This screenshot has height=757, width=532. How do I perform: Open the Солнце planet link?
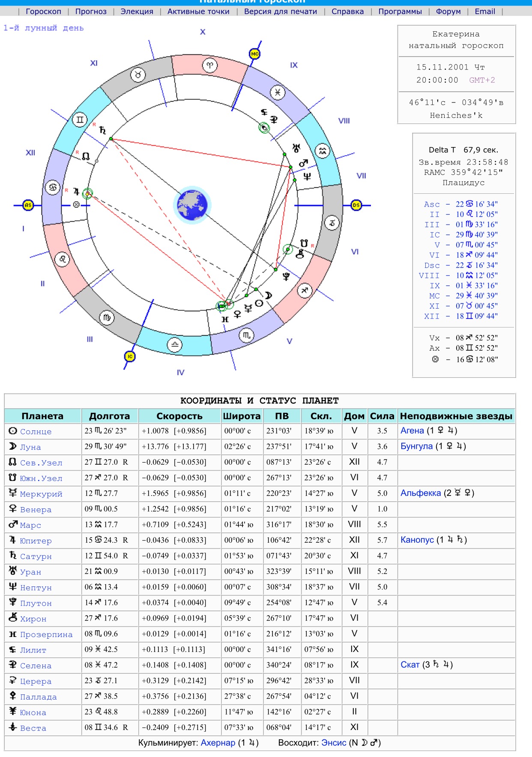point(36,432)
